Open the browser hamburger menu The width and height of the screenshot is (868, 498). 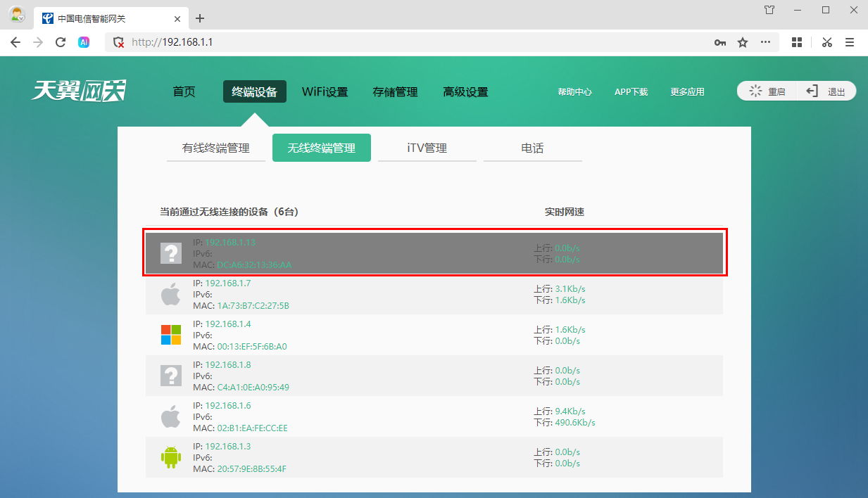pyautogui.click(x=850, y=42)
